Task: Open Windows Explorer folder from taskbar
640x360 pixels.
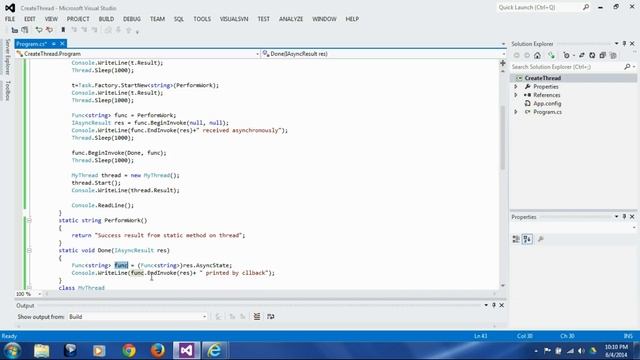Action: coord(42,351)
